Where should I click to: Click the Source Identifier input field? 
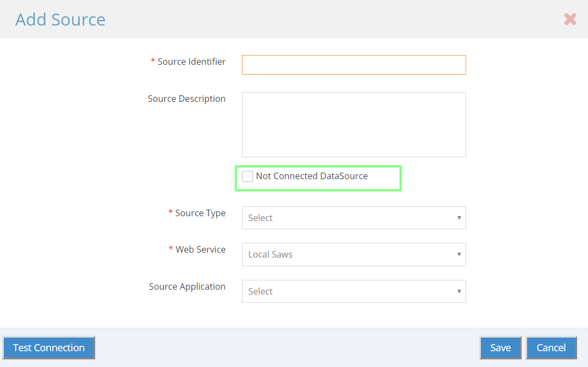354,65
